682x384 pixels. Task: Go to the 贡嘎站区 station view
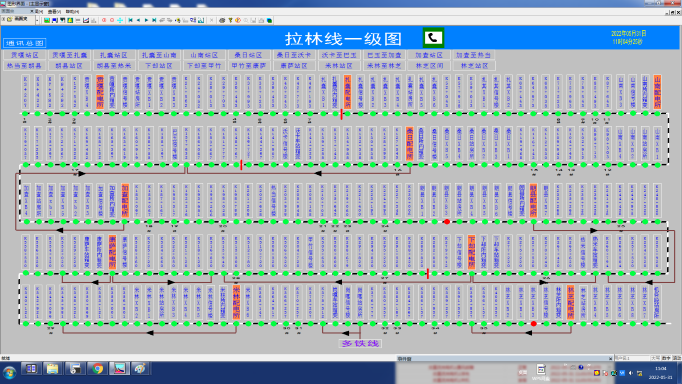25,55
